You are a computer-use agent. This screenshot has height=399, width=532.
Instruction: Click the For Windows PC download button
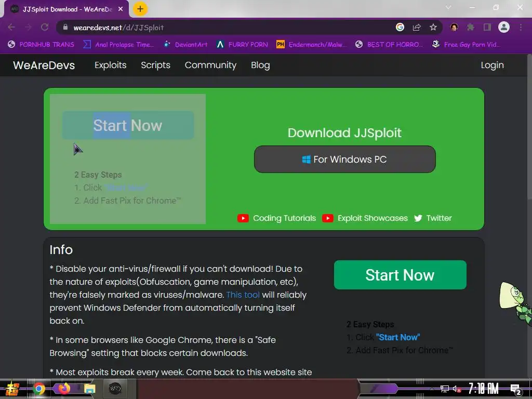coord(345,159)
